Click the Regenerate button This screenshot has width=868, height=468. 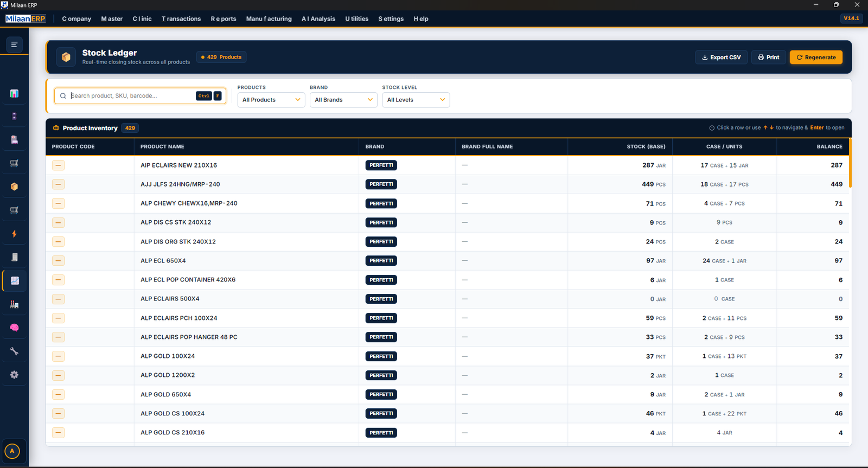816,57
